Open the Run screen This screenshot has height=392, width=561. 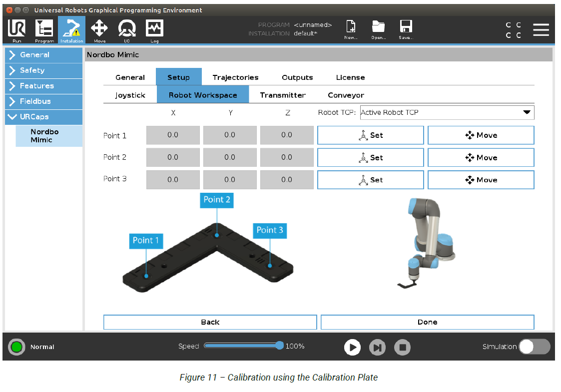(x=17, y=30)
